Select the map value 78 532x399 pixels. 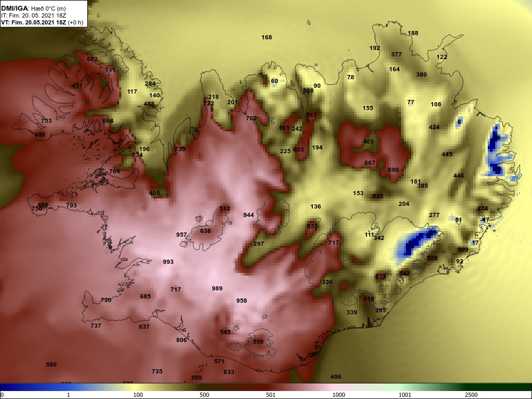[351, 77]
